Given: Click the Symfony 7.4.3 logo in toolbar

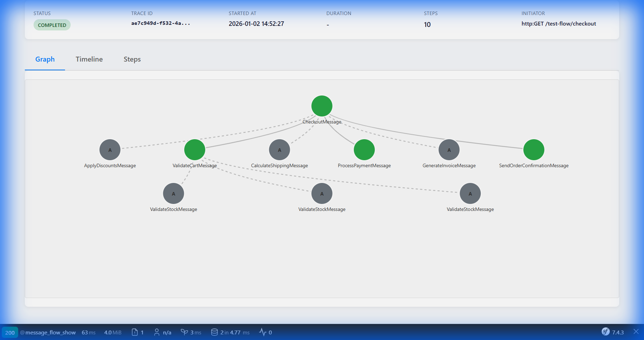Looking at the screenshot, I should pos(606,332).
